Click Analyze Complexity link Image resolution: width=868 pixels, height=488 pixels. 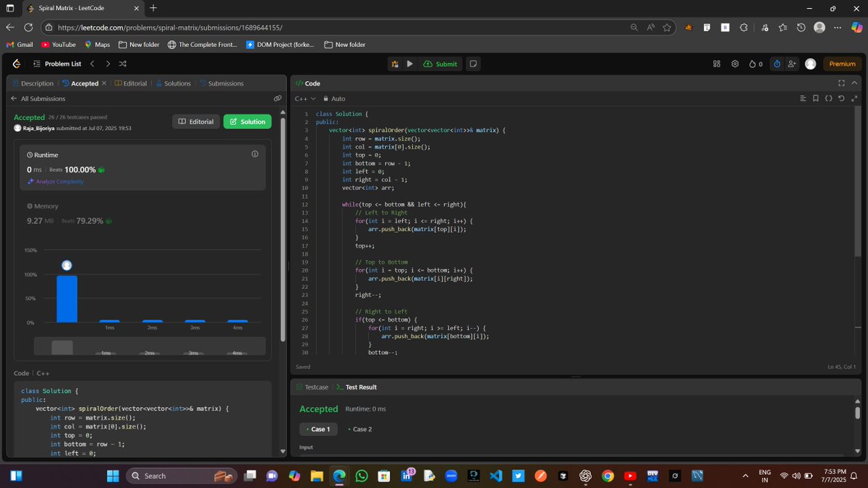point(56,181)
